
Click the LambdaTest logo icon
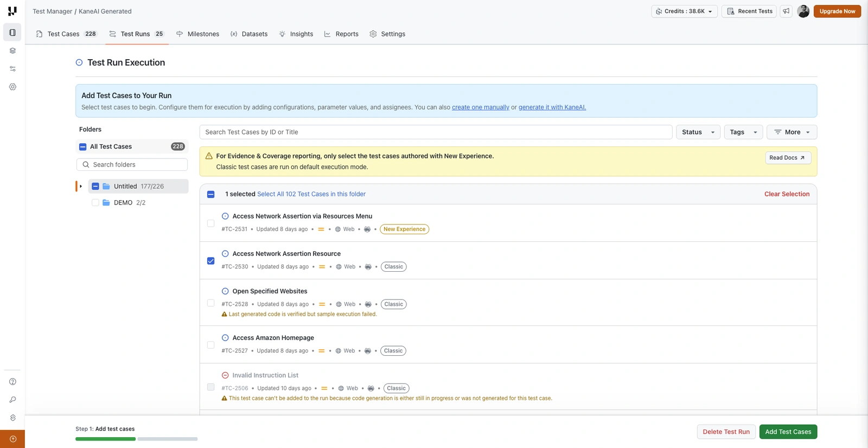tap(12, 11)
